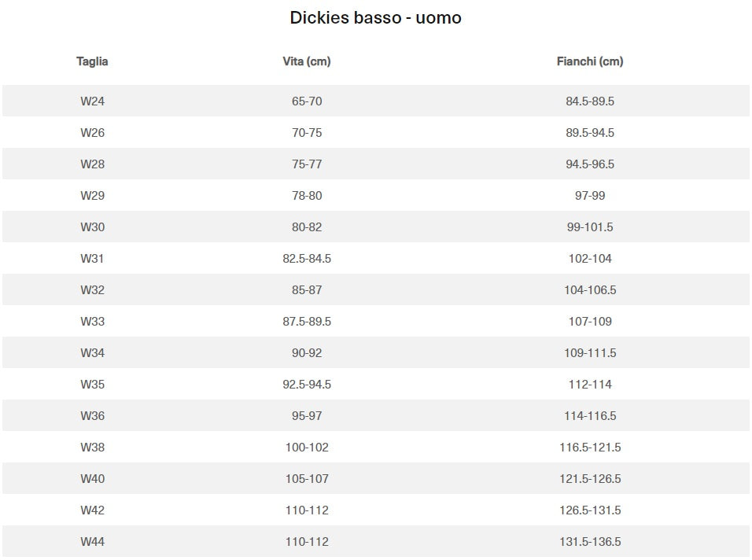This screenshot has width=752, height=560.
Task: Select the 80-82 waist measurement
Action: pyautogui.click(x=307, y=227)
